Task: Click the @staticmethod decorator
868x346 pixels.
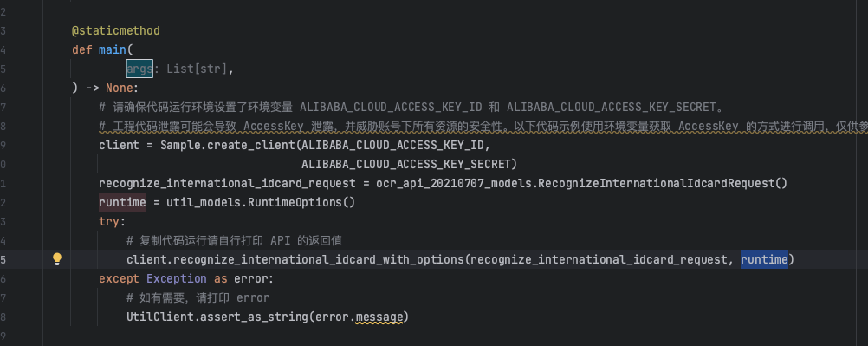Action: coord(116,31)
